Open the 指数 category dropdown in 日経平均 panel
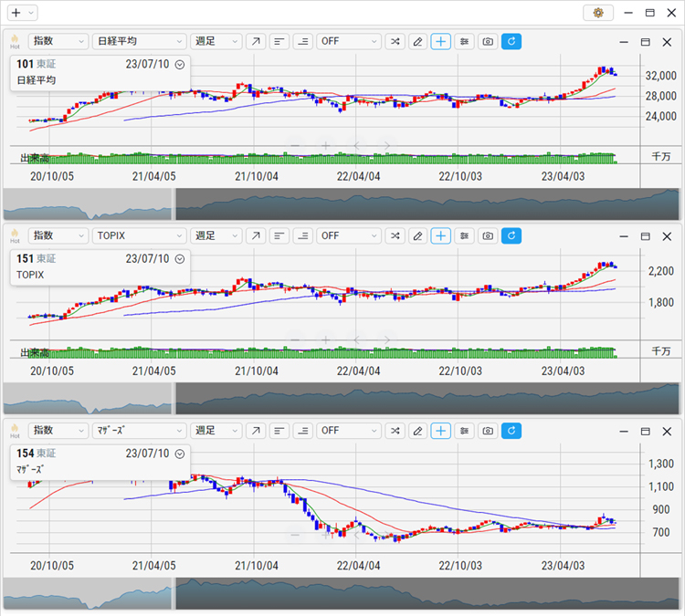 (58, 41)
